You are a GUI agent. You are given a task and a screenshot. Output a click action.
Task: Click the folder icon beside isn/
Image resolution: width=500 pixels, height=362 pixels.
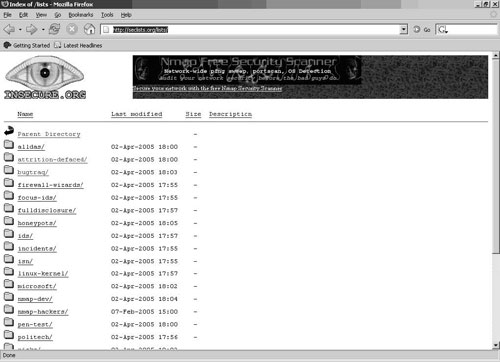[9, 259]
